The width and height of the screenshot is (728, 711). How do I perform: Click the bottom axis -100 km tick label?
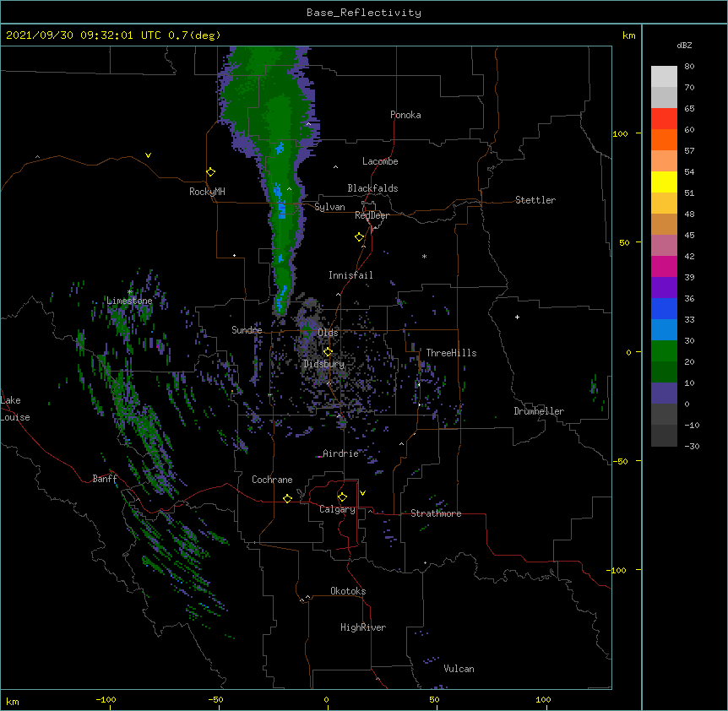click(106, 699)
